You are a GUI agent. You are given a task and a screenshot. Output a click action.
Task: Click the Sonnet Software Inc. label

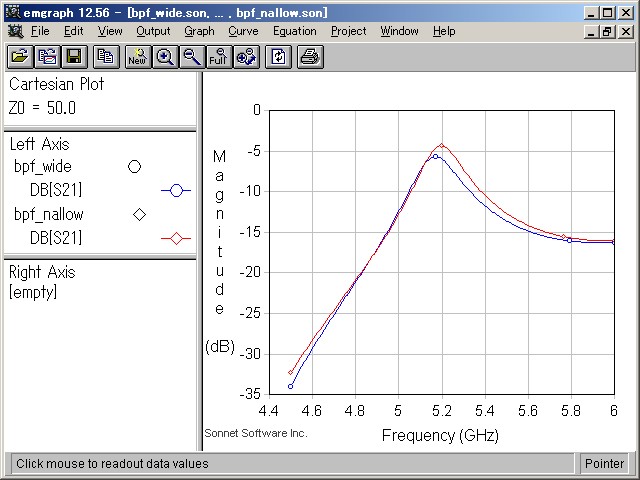click(256, 433)
